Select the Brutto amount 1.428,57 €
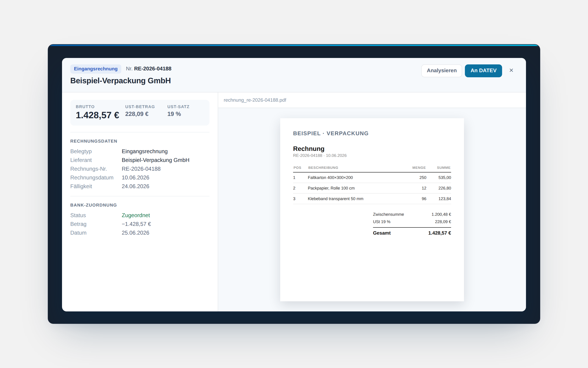588x368 pixels. coord(97,115)
